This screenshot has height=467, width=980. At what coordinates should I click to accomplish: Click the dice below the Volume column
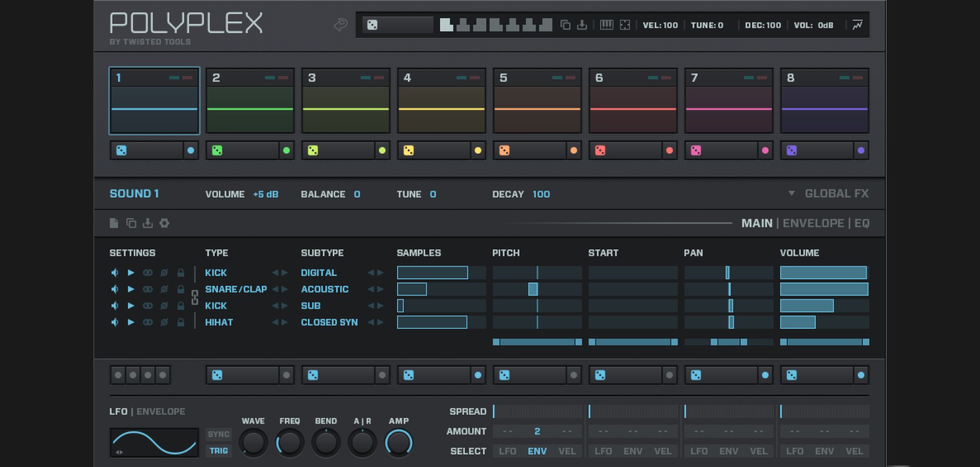tap(791, 375)
